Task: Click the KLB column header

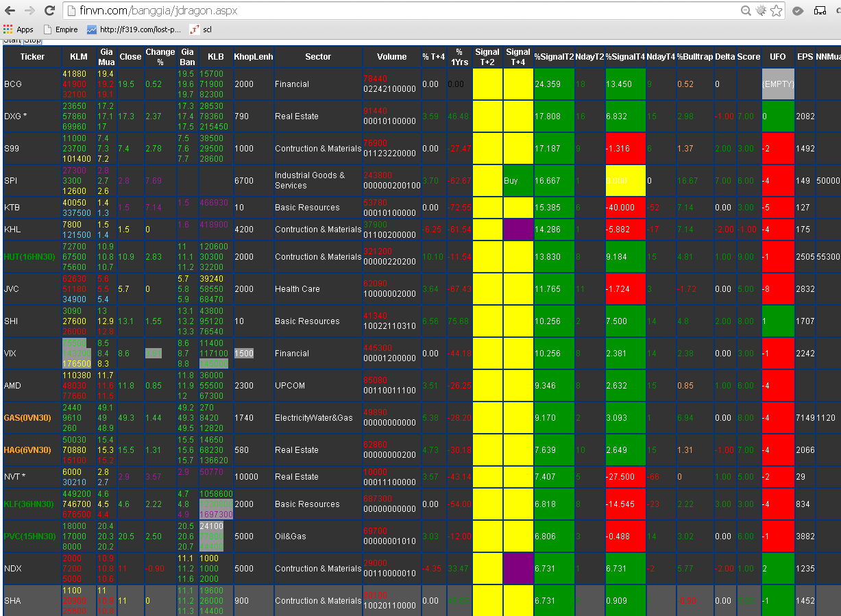Action: [216, 57]
